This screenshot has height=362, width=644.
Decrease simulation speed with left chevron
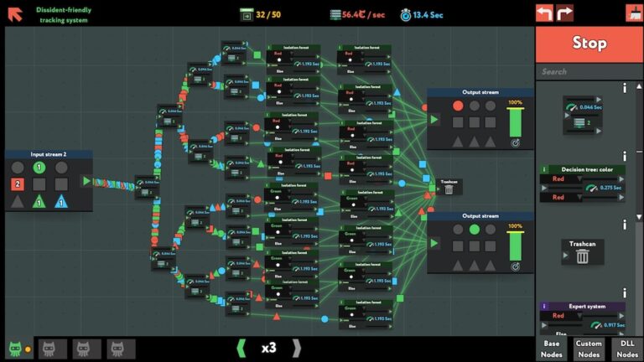point(241,349)
